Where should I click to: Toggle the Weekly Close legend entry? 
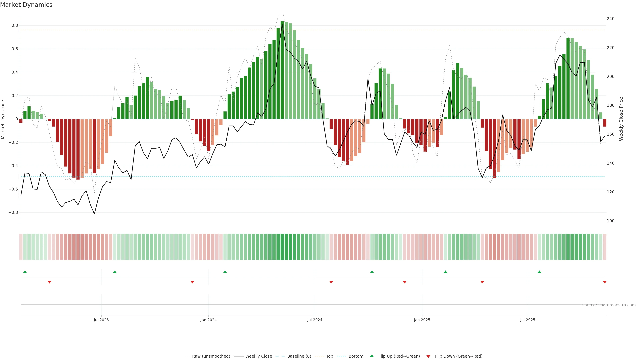[258, 356]
